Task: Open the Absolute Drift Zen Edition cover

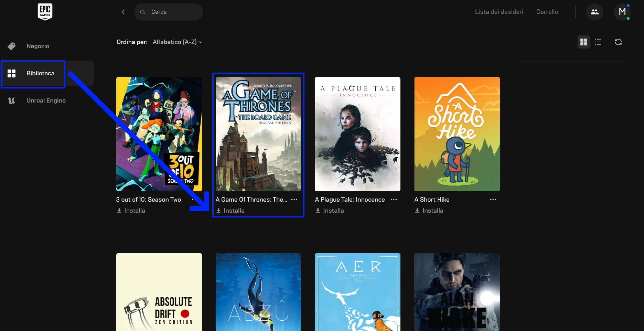Action: (x=159, y=292)
